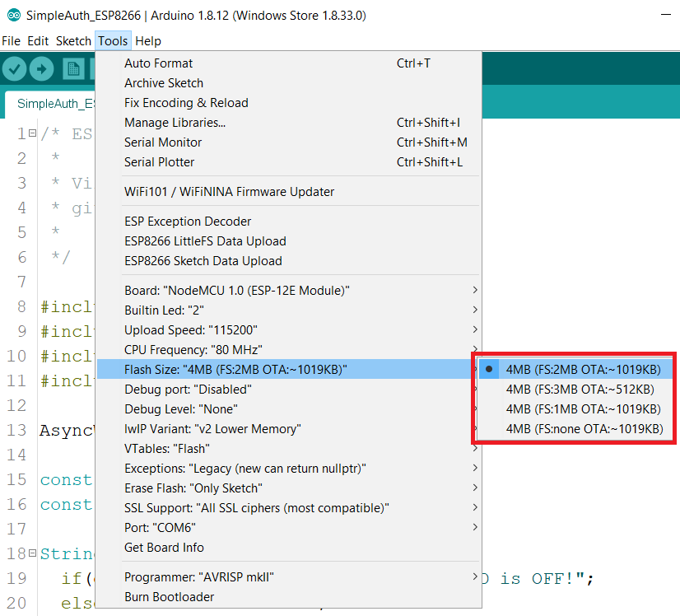This screenshot has height=616, width=680.
Task: Run ESP Exception Decoder
Action: click(288, 222)
